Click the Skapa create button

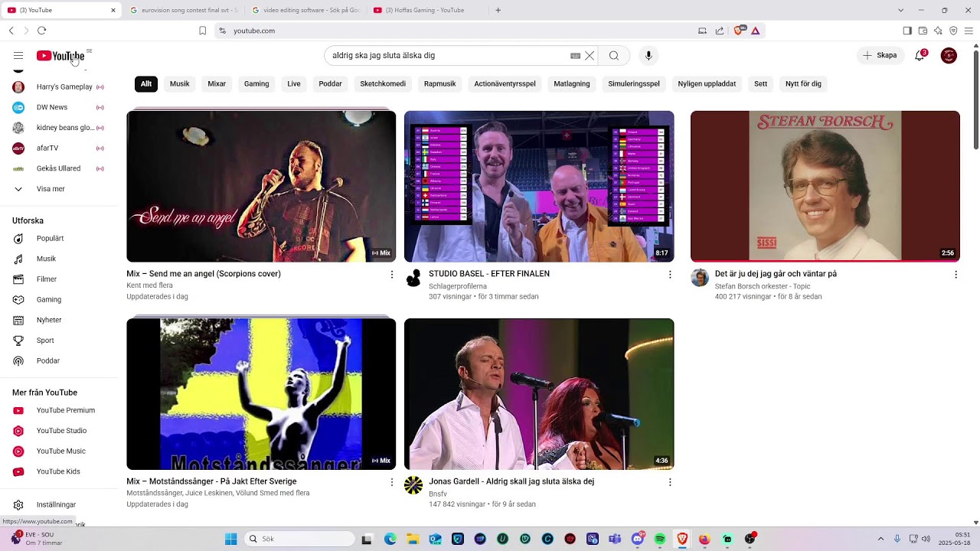pos(880,56)
